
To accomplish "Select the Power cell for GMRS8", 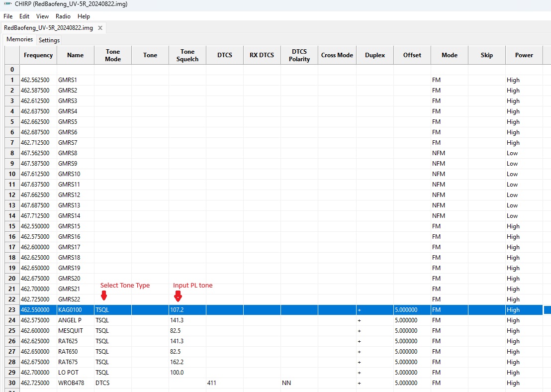I will 524,153.
